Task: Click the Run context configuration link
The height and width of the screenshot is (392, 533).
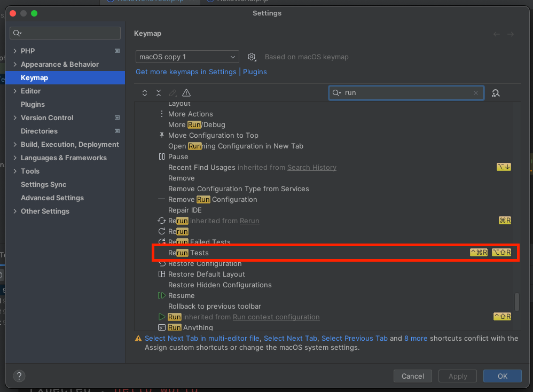Action: coord(276,317)
